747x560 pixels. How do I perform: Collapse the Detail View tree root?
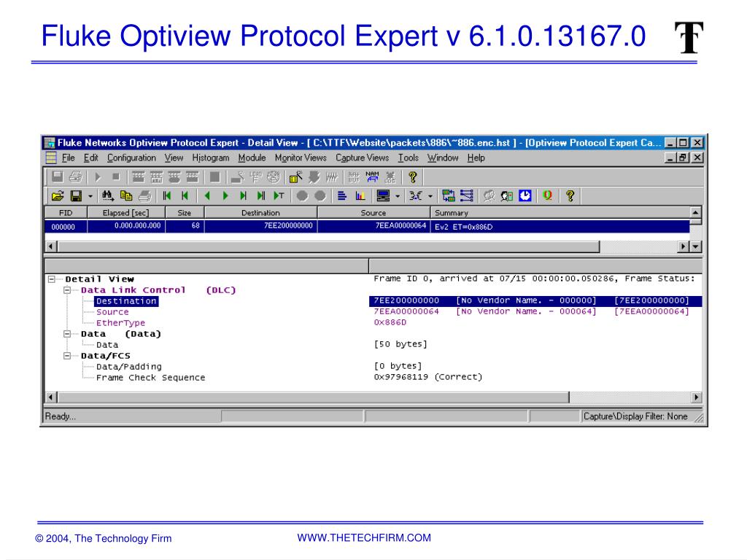(x=52, y=279)
